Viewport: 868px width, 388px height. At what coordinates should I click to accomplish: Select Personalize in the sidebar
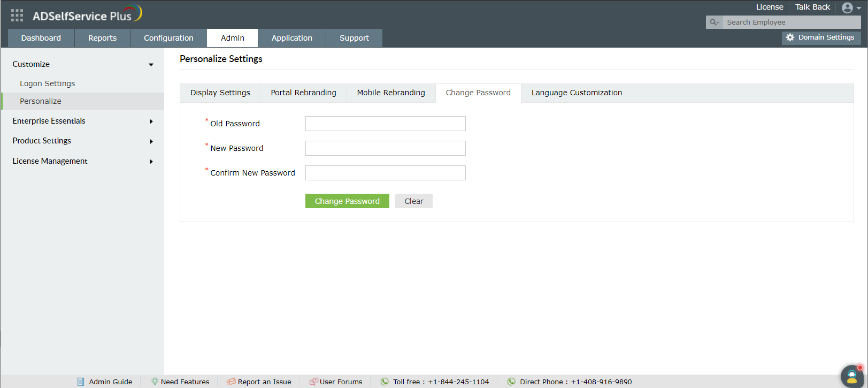point(41,101)
